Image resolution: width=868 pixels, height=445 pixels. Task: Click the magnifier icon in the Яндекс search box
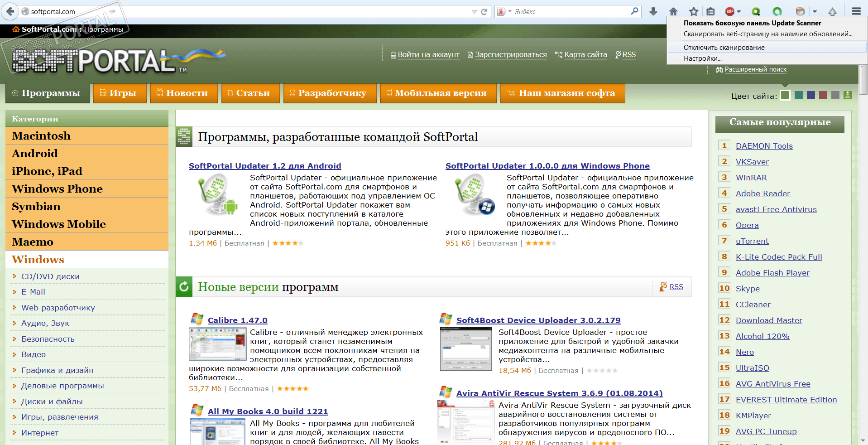point(634,11)
